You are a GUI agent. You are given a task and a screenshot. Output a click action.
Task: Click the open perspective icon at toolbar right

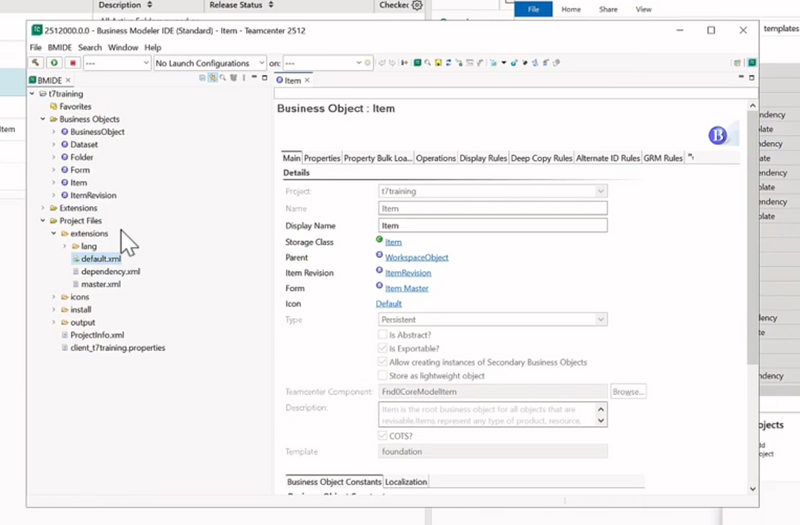coord(737,63)
